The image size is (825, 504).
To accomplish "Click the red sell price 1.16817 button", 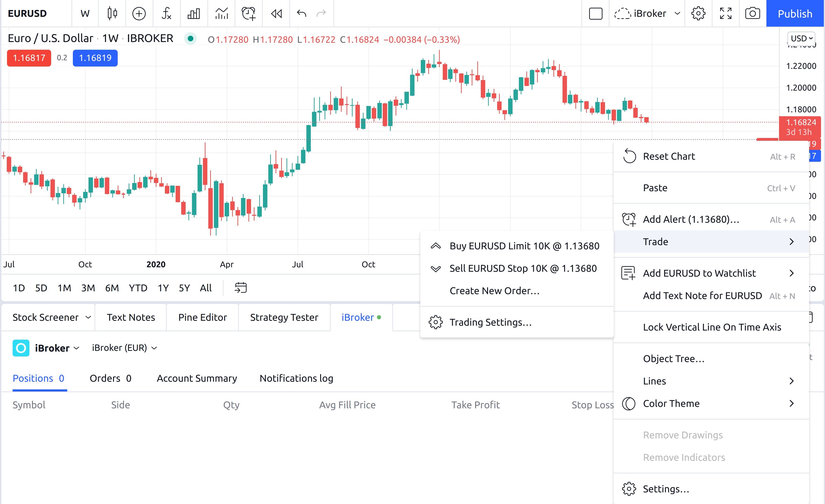I will tap(29, 58).
